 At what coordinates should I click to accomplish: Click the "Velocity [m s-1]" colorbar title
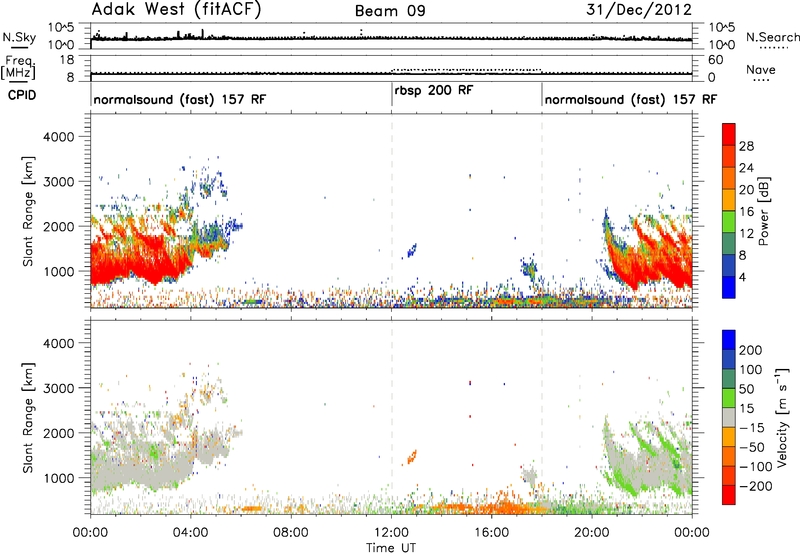pos(781,417)
